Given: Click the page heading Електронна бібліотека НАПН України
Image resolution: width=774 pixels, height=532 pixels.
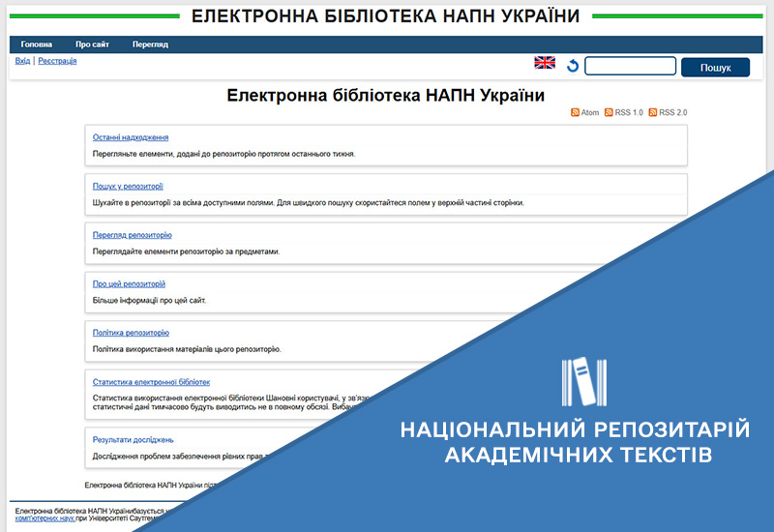Looking at the screenshot, I should pyautogui.click(x=385, y=95).
